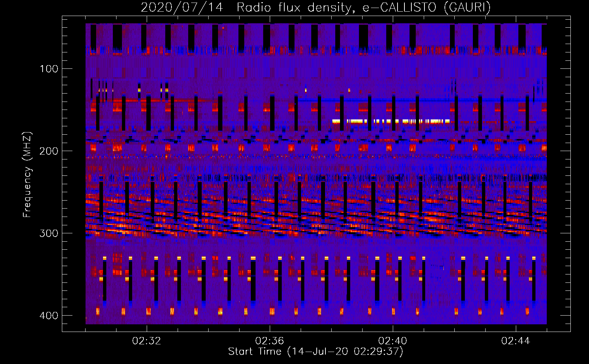Click the '02:40' time axis label
Screen dimensions: 589x364
point(392,341)
